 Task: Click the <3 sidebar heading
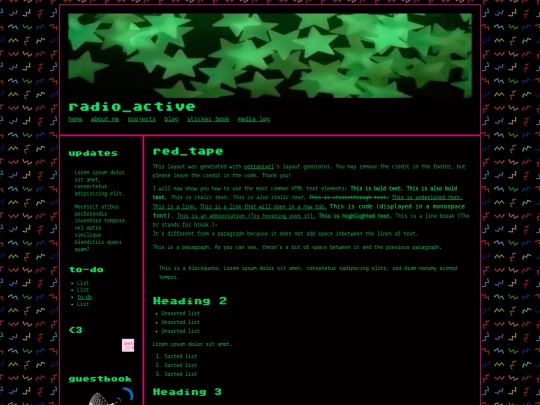[75, 330]
